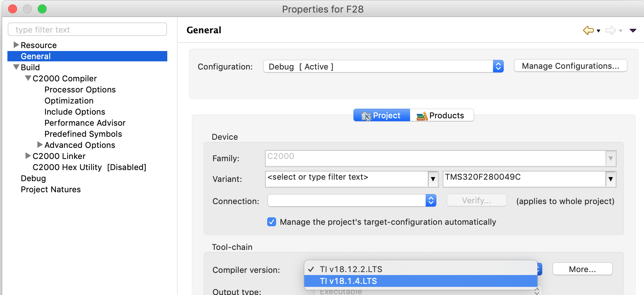Click the Variant filter text input
644x295 pixels.
[x=347, y=179]
